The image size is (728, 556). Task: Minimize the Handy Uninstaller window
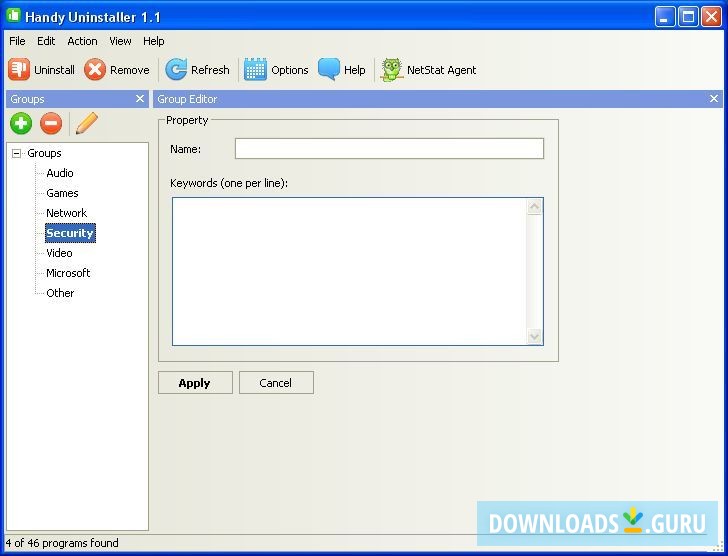(x=665, y=17)
